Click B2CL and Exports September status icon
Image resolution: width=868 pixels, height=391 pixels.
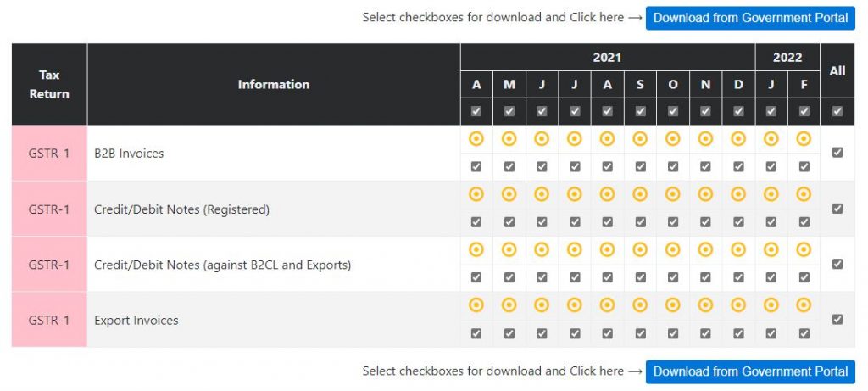(640, 249)
